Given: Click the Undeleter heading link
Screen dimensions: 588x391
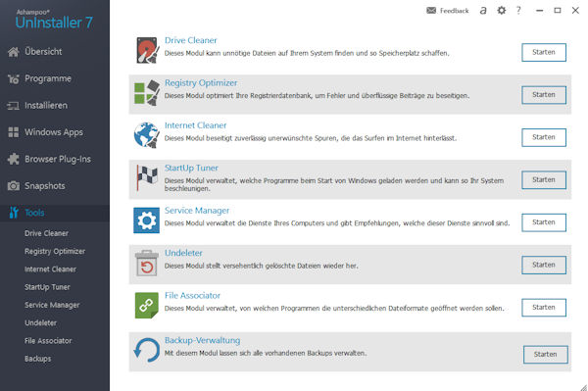Looking at the screenshot, I should [x=183, y=253].
